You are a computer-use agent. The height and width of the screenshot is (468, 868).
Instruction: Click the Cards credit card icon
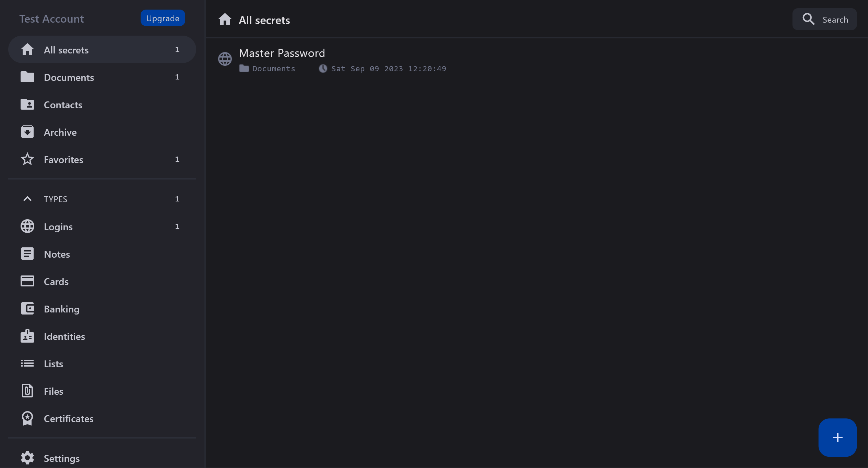click(x=27, y=281)
